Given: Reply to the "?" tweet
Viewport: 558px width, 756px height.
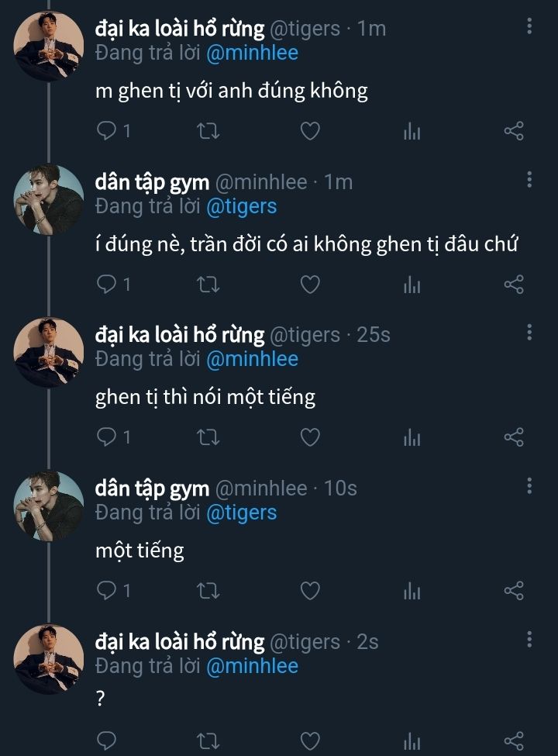Looking at the screenshot, I should 106,740.
